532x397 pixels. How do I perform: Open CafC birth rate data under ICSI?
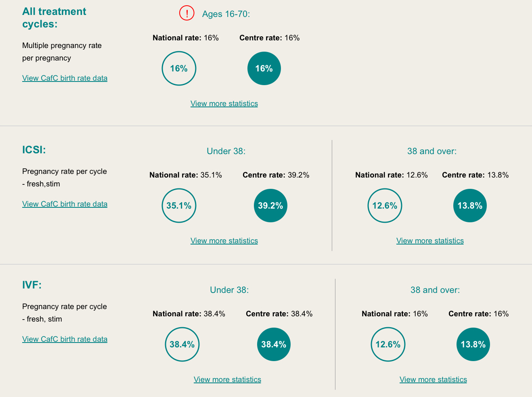65,204
